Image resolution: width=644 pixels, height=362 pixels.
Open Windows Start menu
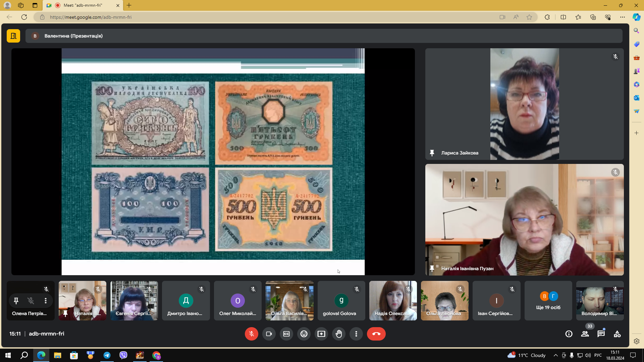point(8,355)
